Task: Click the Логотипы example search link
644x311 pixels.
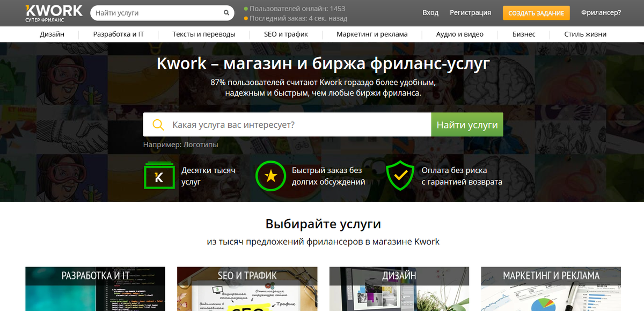Action: (x=201, y=145)
